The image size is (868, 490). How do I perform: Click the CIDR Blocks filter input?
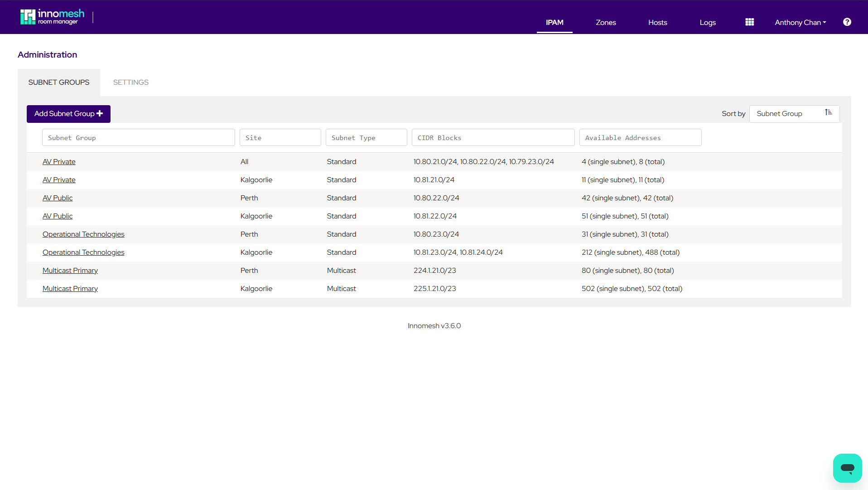493,137
